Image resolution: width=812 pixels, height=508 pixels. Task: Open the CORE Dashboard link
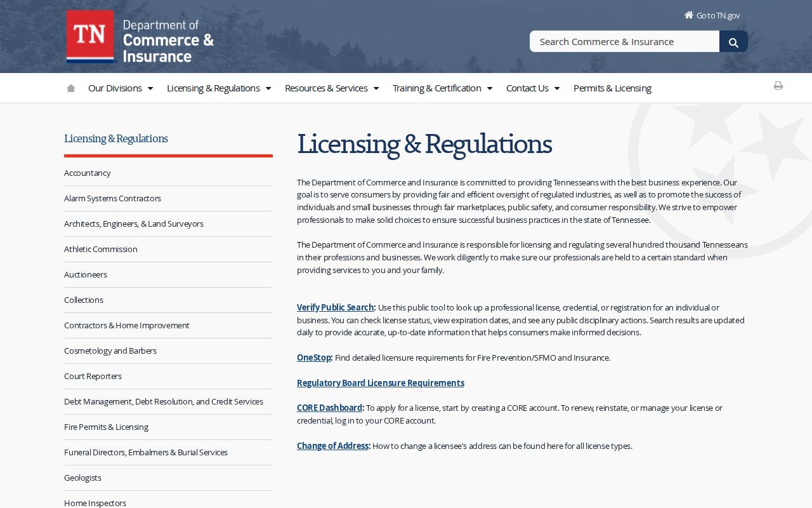coord(329,408)
